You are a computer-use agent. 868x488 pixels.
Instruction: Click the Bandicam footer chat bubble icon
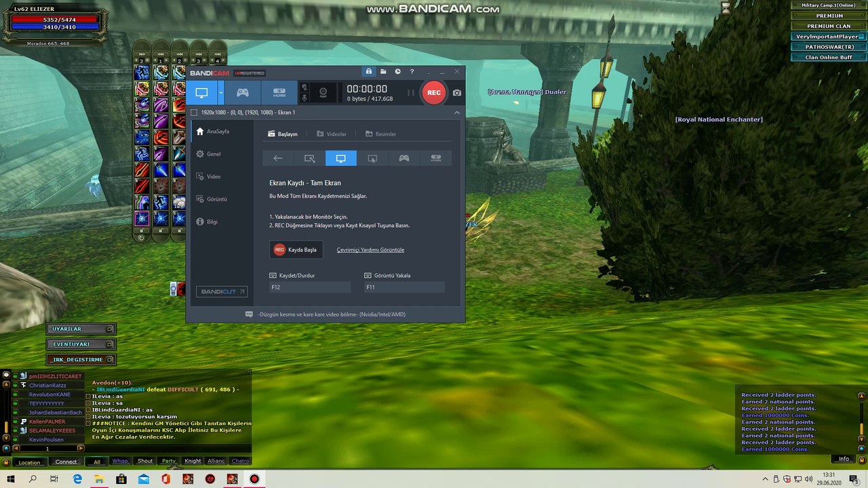click(249, 314)
